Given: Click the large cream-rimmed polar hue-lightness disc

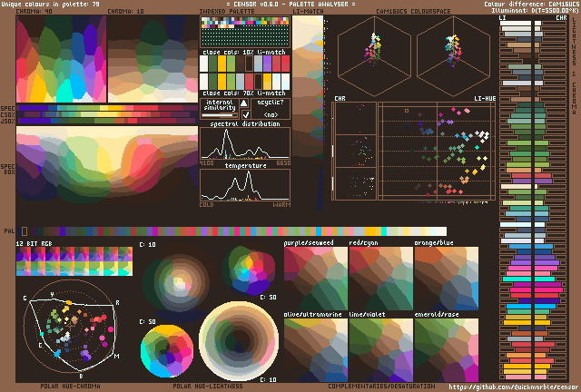Looking at the screenshot, I should [x=239, y=341].
